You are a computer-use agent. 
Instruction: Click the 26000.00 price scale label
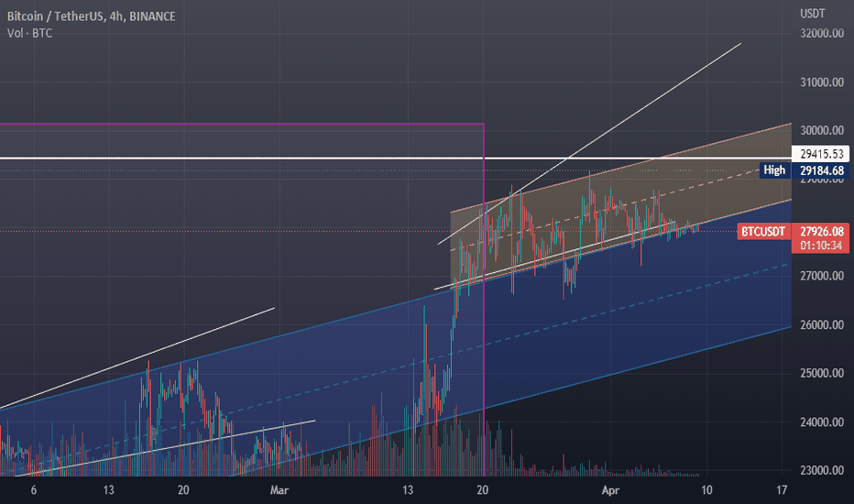[x=821, y=324]
